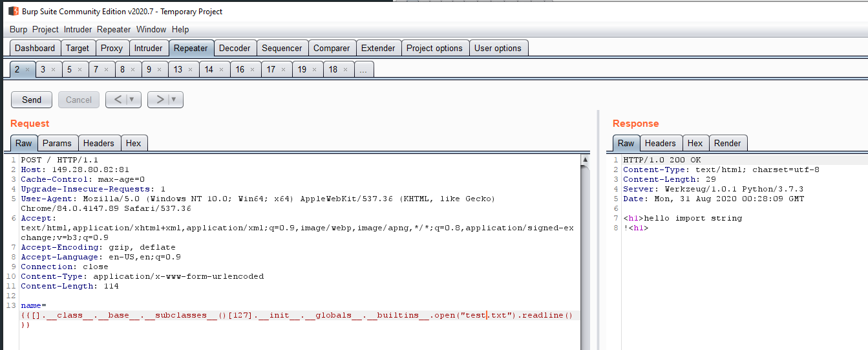868x350 pixels.
Task: Show the request Params tab
Action: tap(57, 143)
